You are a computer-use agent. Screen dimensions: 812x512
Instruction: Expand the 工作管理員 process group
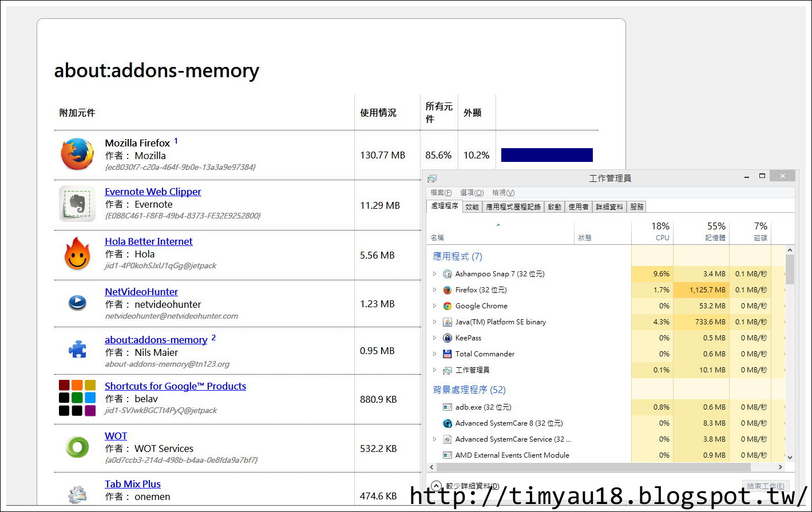(x=435, y=370)
